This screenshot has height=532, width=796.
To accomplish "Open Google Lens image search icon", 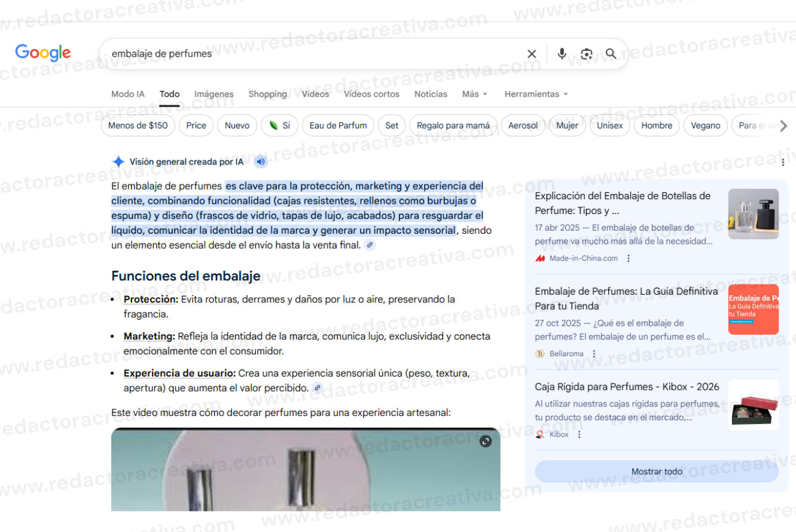I will coord(587,54).
